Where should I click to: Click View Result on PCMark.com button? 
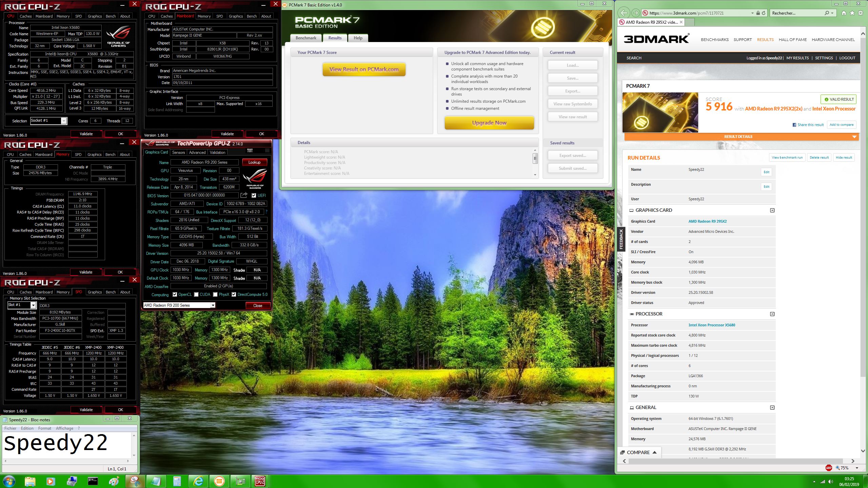click(x=364, y=69)
